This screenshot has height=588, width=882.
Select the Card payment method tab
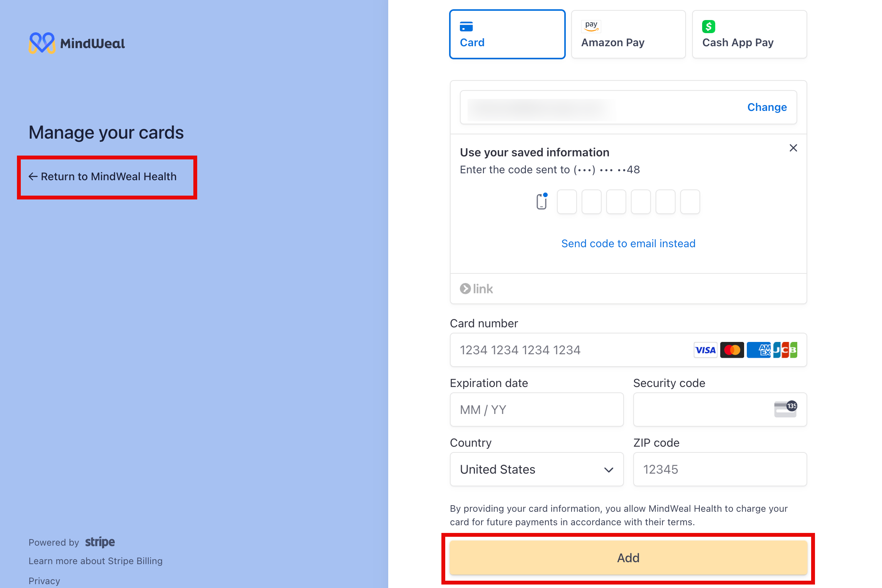click(507, 34)
